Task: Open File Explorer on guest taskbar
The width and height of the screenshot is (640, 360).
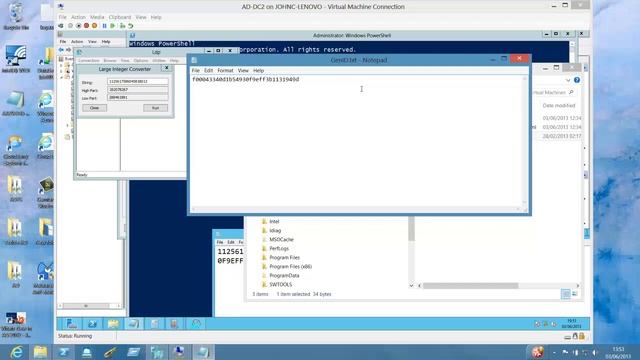Action: [x=113, y=324]
